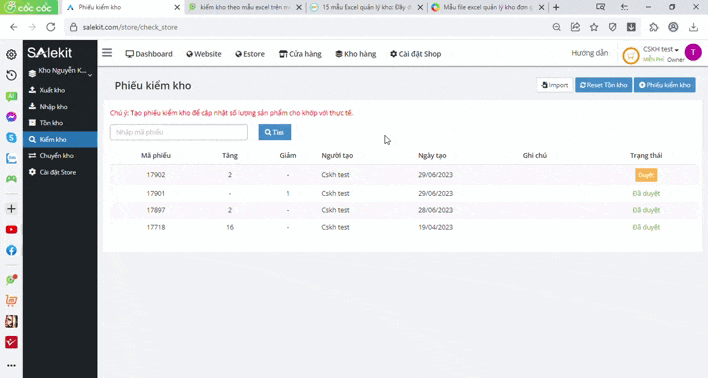
Task: Focus the 'Nhập mã phiếu' search field
Action: [179, 132]
